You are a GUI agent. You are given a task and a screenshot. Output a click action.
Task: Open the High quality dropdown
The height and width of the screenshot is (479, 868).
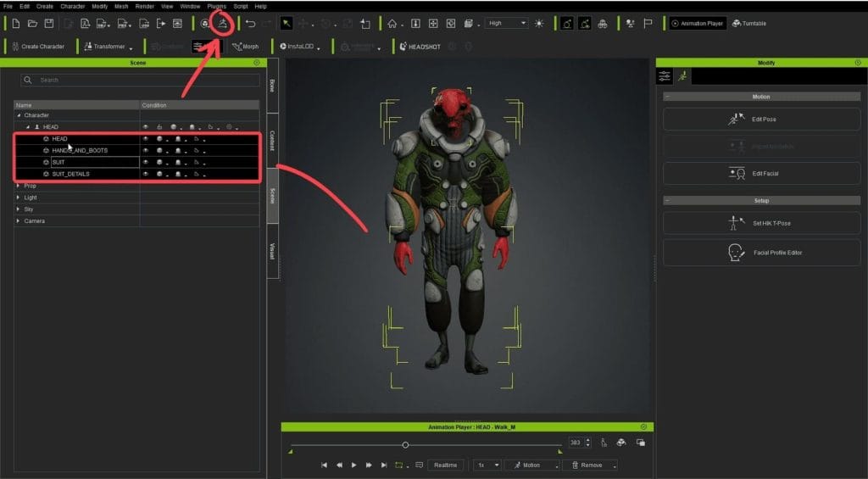click(508, 24)
